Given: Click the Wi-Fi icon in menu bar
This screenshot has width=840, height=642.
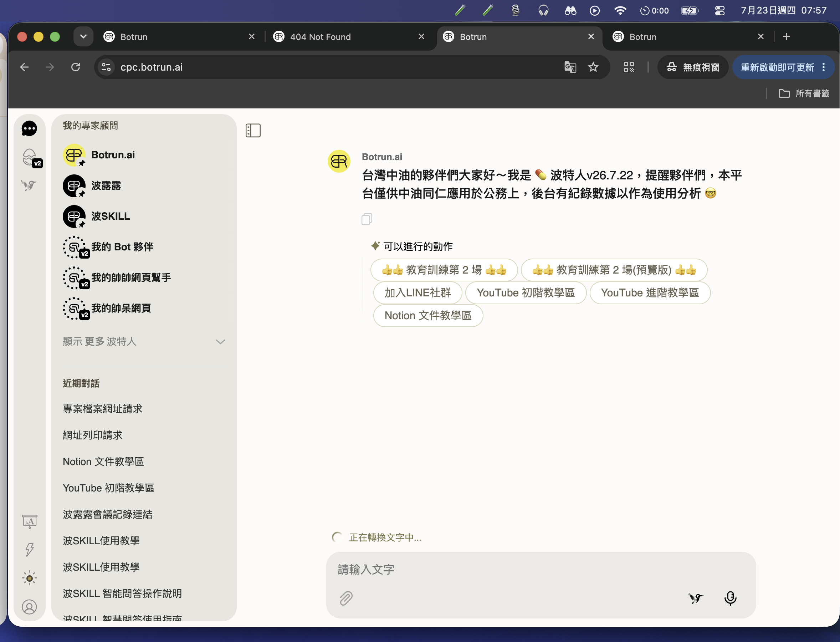Looking at the screenshot, I should click(x=620, y=10).
